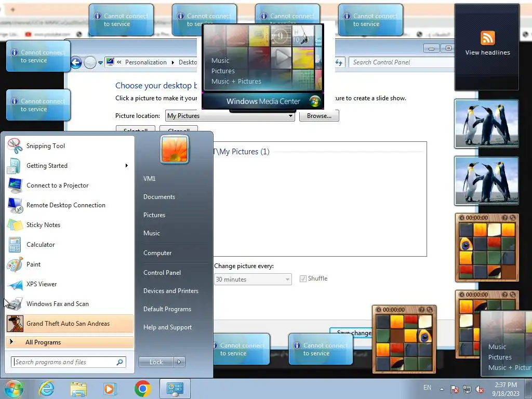
Task: Click the muted volume tray icon
Action: [x=480, y=389]
